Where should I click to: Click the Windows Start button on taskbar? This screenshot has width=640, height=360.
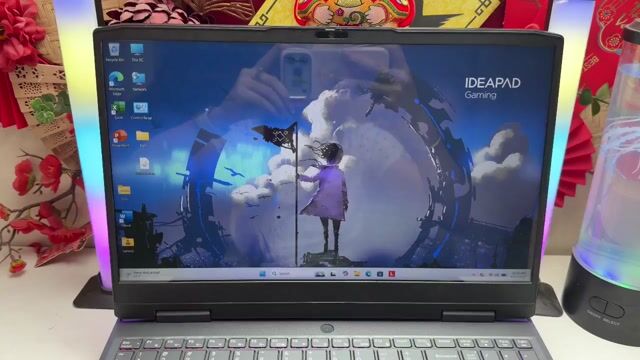click(262, 273)
